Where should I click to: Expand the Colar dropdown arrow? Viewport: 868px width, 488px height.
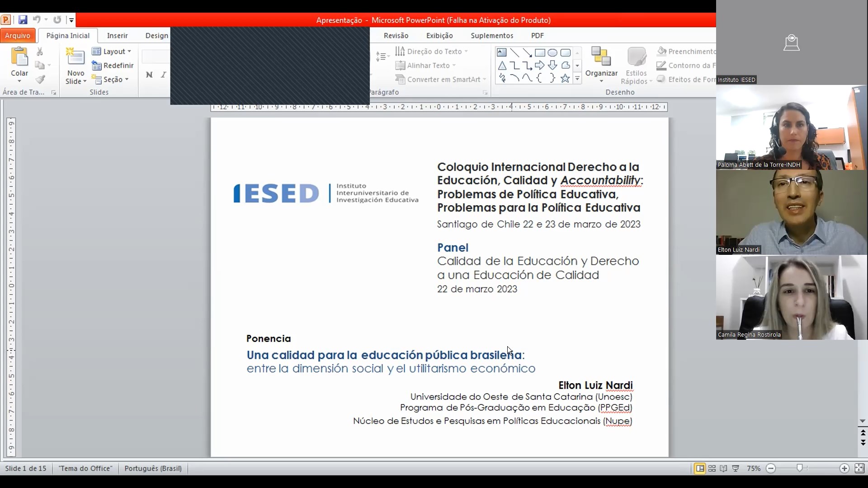point(19,81)
